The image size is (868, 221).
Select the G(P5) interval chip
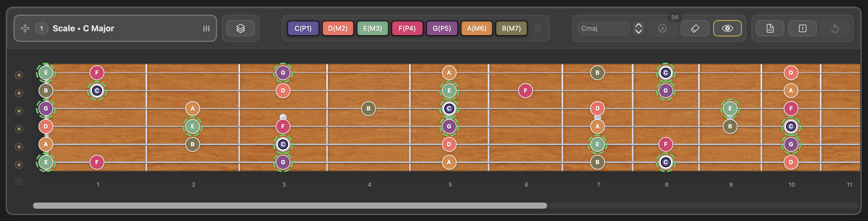point(442,28)
